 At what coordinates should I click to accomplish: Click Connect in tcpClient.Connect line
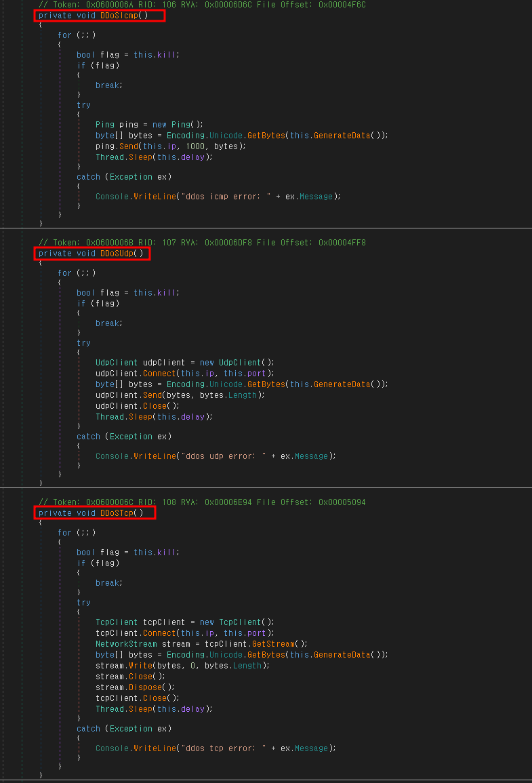pyautogui.click(x=159, y=633)
